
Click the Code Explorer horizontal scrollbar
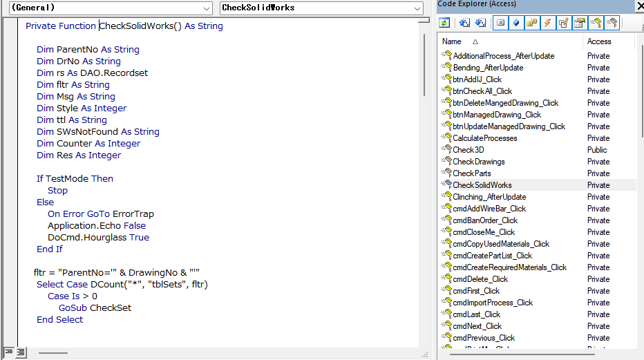click(x=522, y=354)
